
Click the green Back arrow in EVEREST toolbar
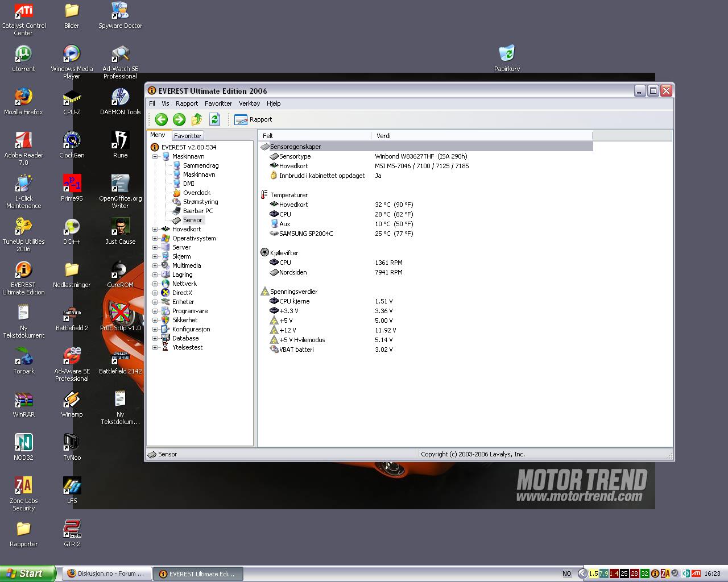(x=161, y=119)
